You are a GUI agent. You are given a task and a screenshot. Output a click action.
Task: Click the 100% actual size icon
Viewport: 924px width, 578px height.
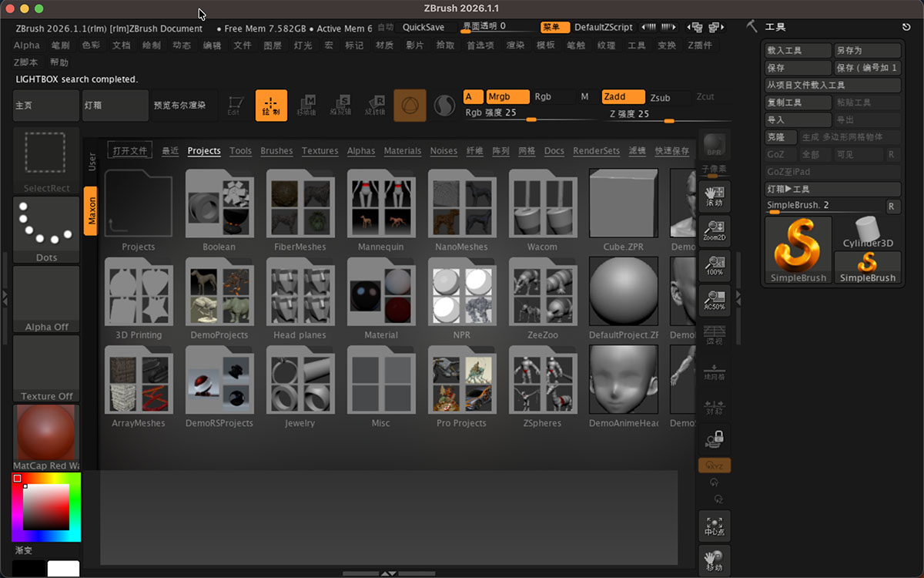pyautogui.click(x=714, y=264)
